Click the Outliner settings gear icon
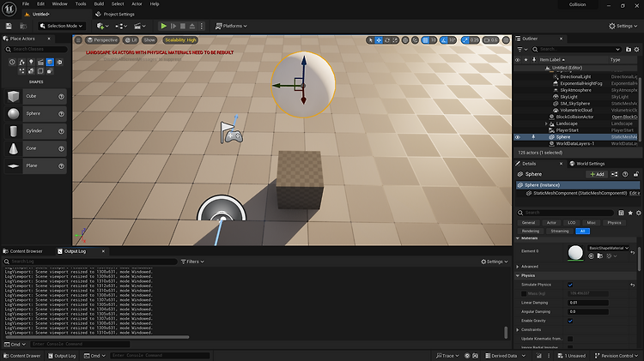Viewport: 644px width, 361px height. (636, 49)
